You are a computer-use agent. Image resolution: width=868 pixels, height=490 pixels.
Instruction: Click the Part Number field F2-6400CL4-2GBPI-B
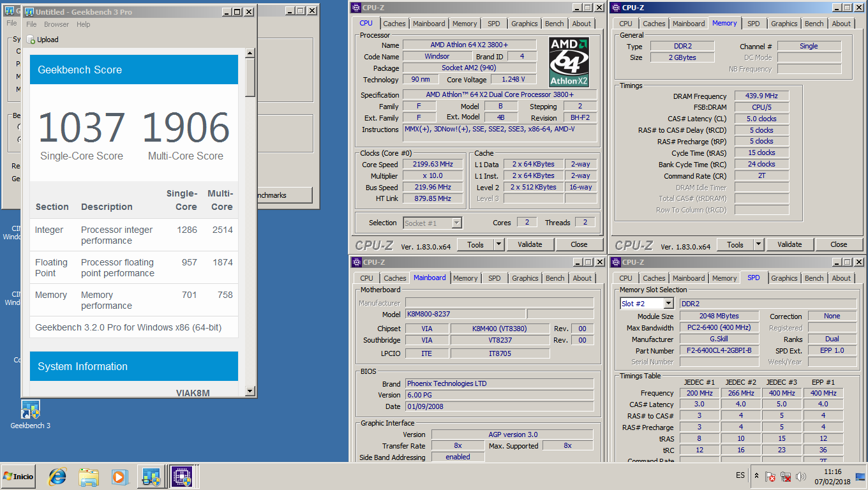[720, 350]
